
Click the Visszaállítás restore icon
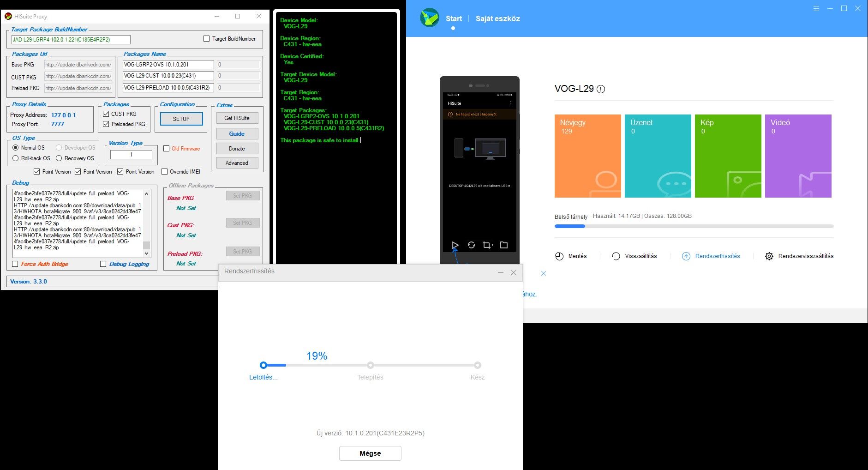616,256
